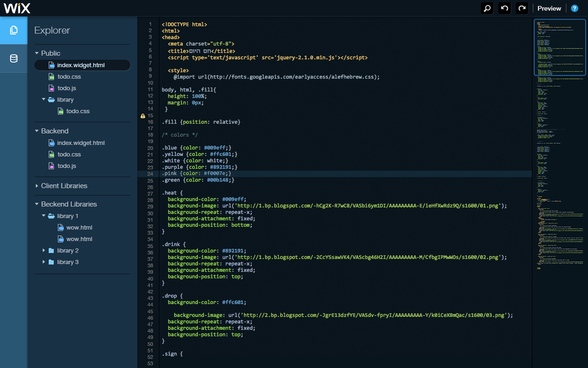Click the warning icon on line 15
Viewport: 588px width, 368px height.
pos(143,116)
